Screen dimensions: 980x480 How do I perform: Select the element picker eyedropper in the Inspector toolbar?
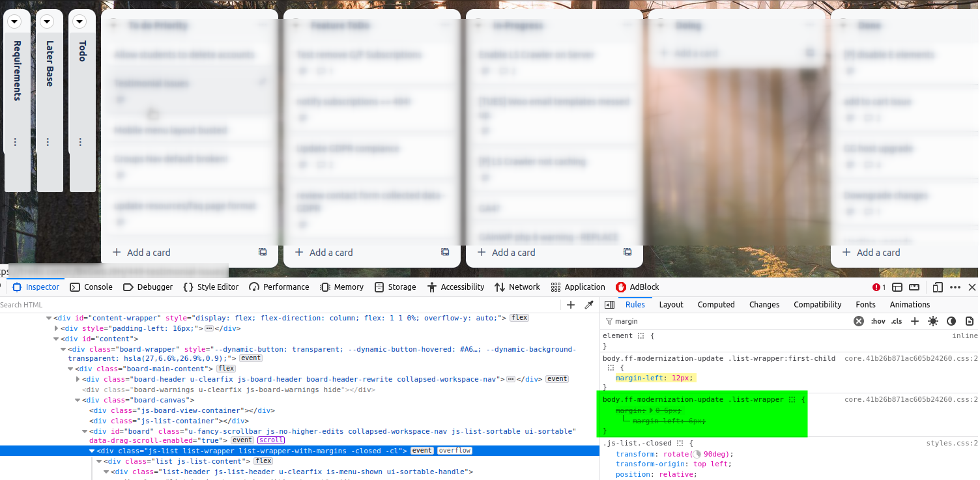pos(589,304)
